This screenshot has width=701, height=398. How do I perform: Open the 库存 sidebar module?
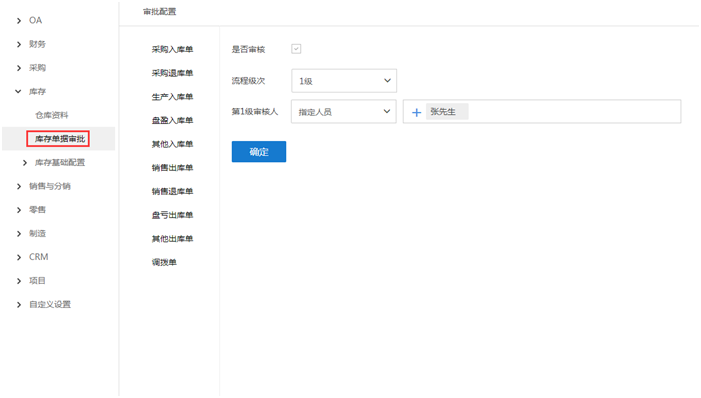(38, 92)
